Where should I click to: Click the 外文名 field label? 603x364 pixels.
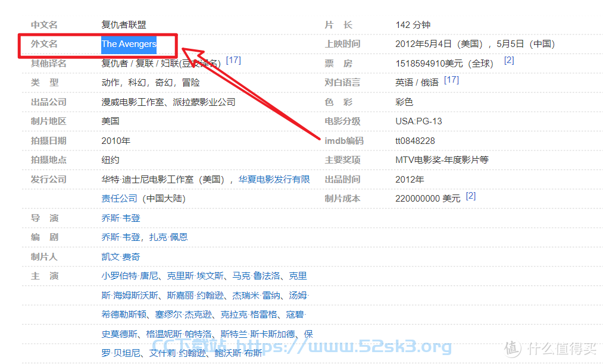coord(44,44)
